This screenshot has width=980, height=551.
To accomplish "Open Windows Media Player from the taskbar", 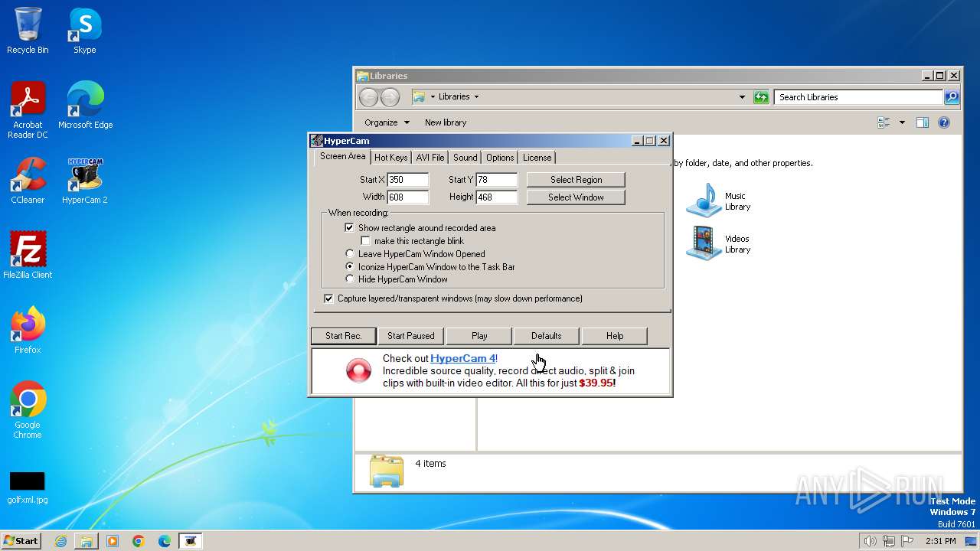I will pos(113,541).
